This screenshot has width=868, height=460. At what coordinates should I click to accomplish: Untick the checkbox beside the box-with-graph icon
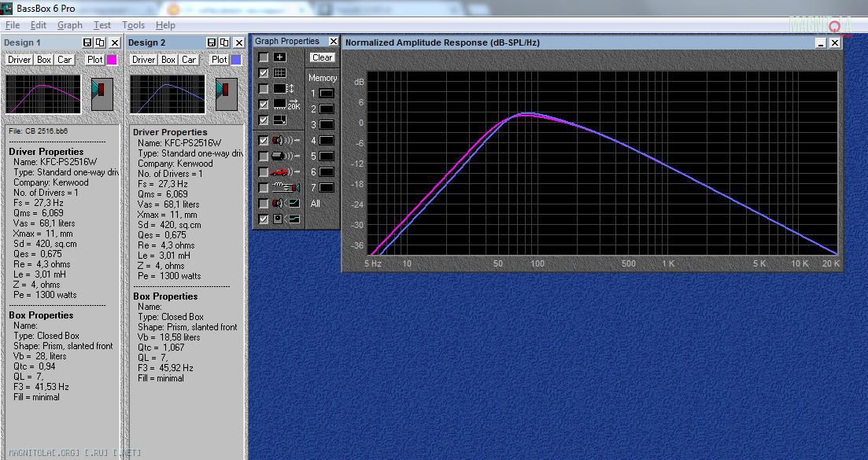pyautogui.click(x=264, y=219)
